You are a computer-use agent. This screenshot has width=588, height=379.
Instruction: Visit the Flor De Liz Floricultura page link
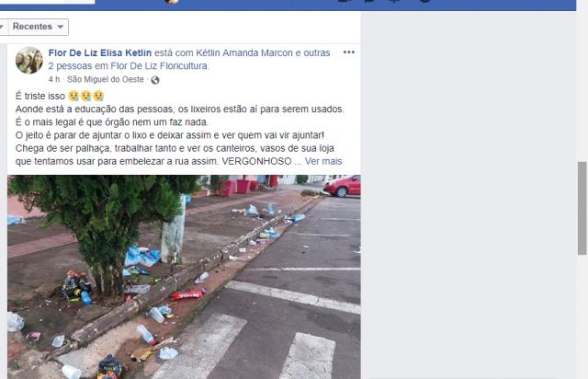(x=159, y=66)
